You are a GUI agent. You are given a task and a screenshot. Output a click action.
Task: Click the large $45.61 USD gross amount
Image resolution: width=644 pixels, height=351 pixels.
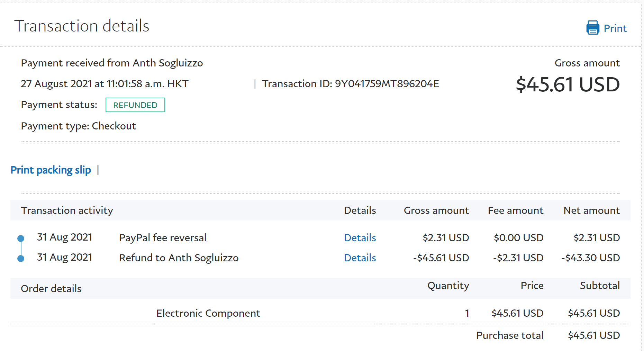coord(568,85)
